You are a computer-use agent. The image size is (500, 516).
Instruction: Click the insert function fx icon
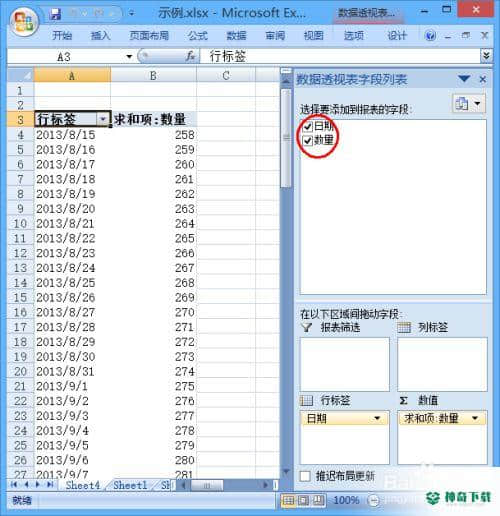(190, 56)
